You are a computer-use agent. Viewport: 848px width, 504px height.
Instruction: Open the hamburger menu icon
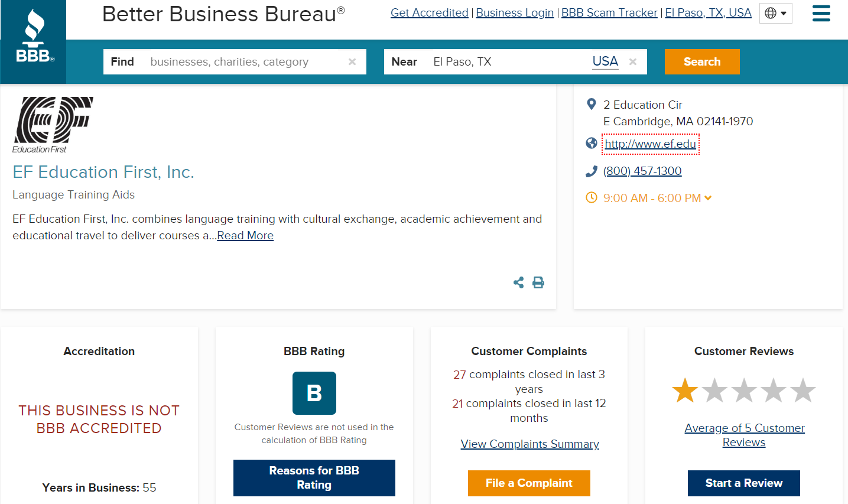(x=821, y=13)
